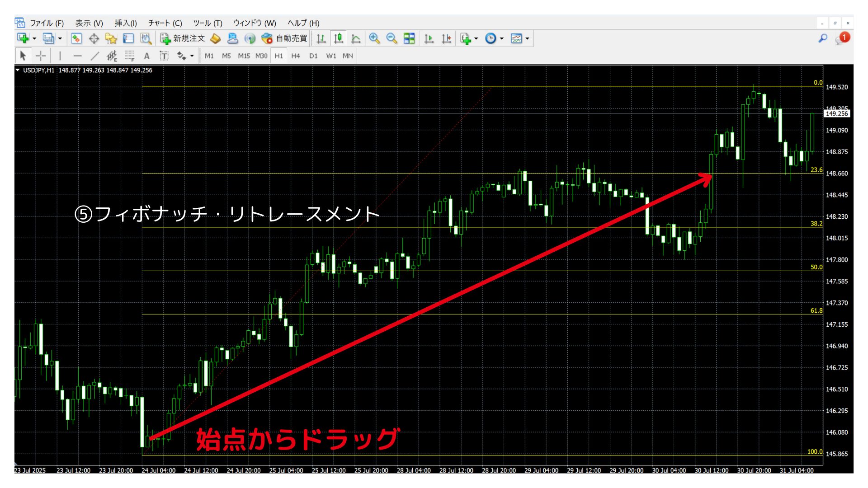Expand the chart profiles dropdown
The width and height of the screenshot is (868, 488).
(x=59, y=38)
